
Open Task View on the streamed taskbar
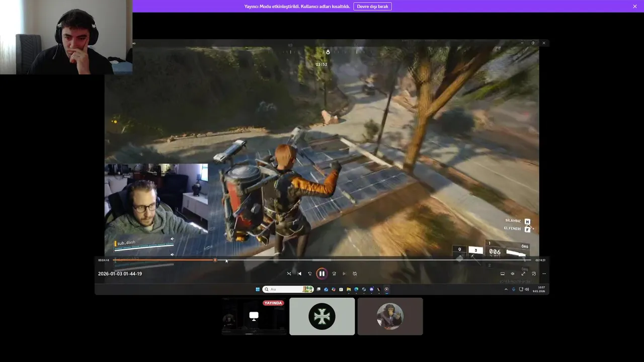tap(318, 289)
